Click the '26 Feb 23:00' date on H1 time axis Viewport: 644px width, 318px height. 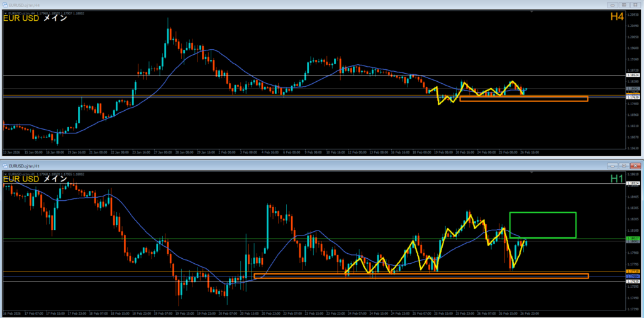click(528, 313)
